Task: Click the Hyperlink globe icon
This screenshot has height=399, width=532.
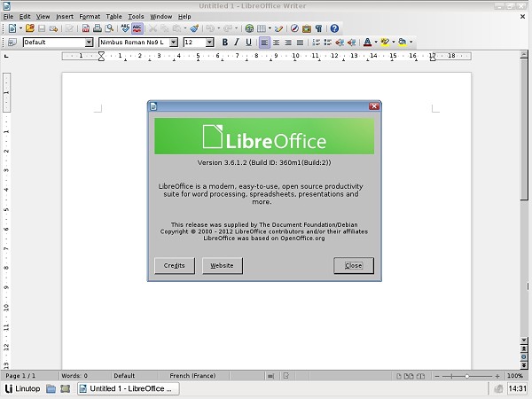Action: pyautogui.click(x=249, y=28)
